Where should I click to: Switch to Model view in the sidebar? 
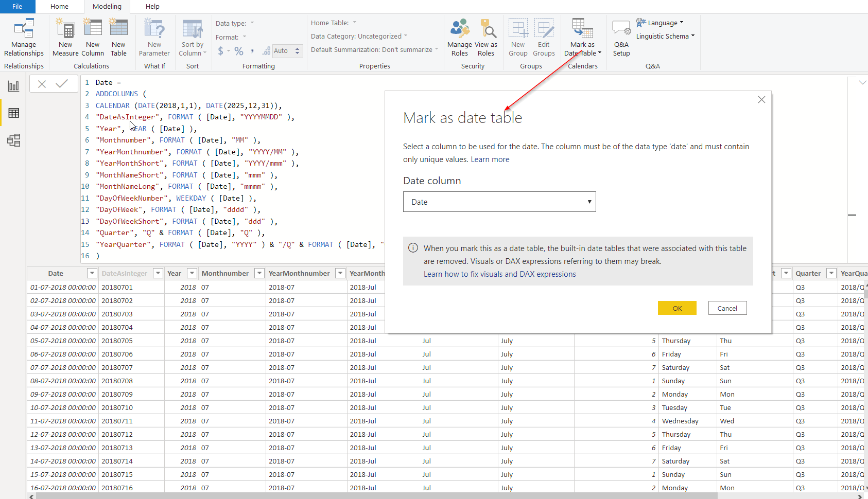click(x=13, y=140)
